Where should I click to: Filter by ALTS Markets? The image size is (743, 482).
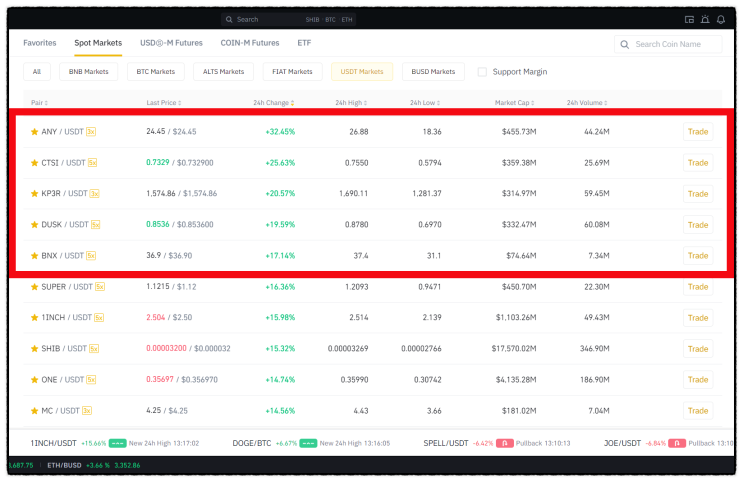pyautogui.click(x=223, y=72)
